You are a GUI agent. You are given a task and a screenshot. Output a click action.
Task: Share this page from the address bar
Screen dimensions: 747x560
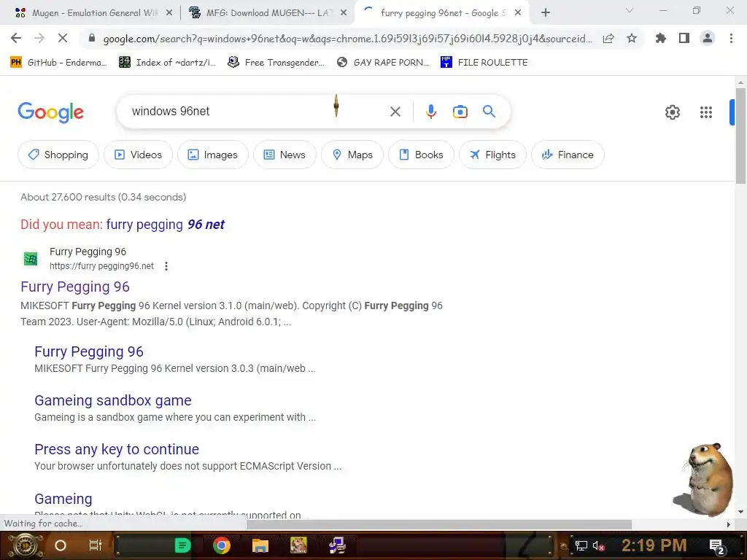tap(608, 39)
